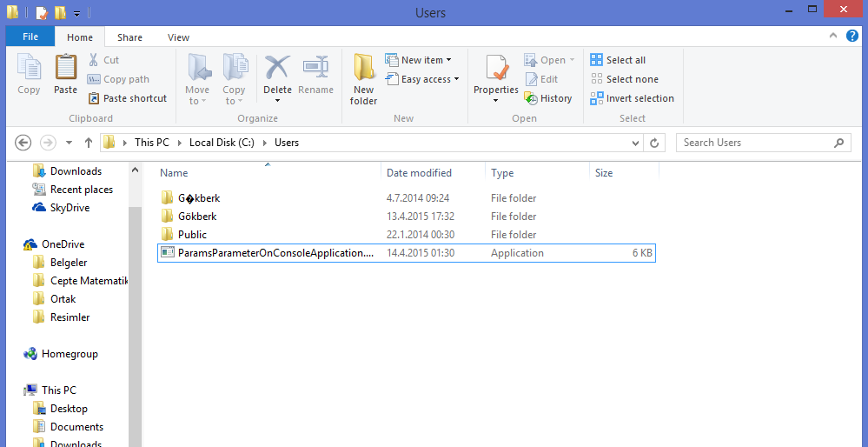Select the G�kberk folder

[x=407, y=197]
